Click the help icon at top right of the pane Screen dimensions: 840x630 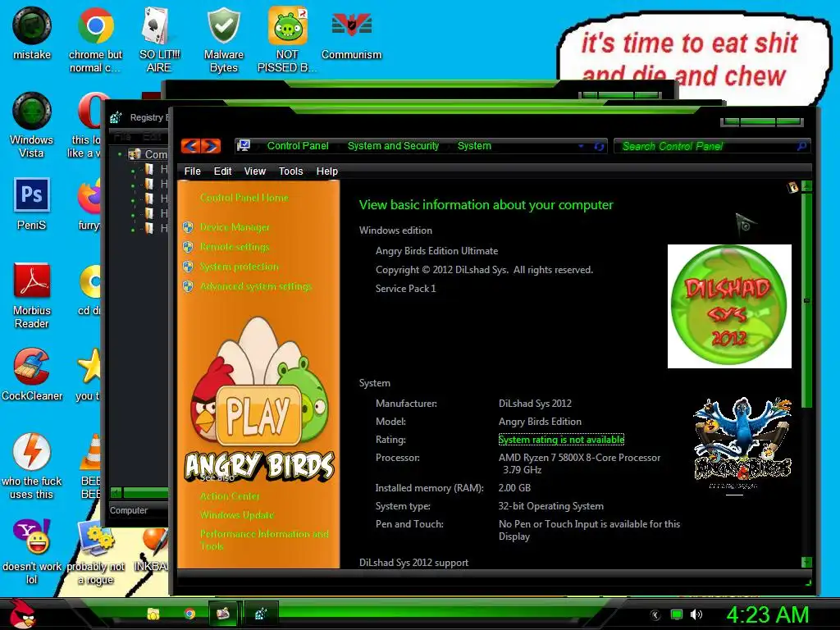(792, 187)
